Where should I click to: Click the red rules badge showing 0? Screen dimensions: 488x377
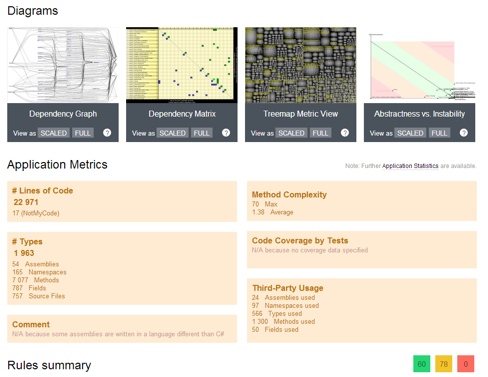(466, 364)
